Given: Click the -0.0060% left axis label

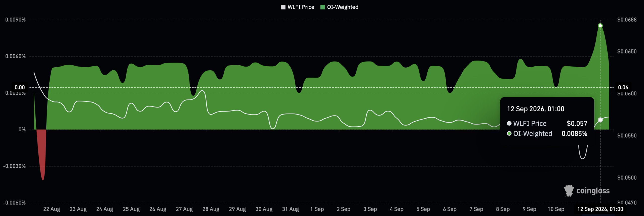Looking at the screenshot, I should coord(14,203).
